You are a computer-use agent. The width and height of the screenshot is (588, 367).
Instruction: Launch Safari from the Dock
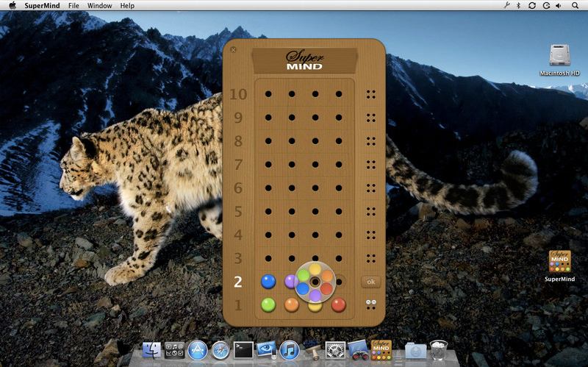coord(220,351)
